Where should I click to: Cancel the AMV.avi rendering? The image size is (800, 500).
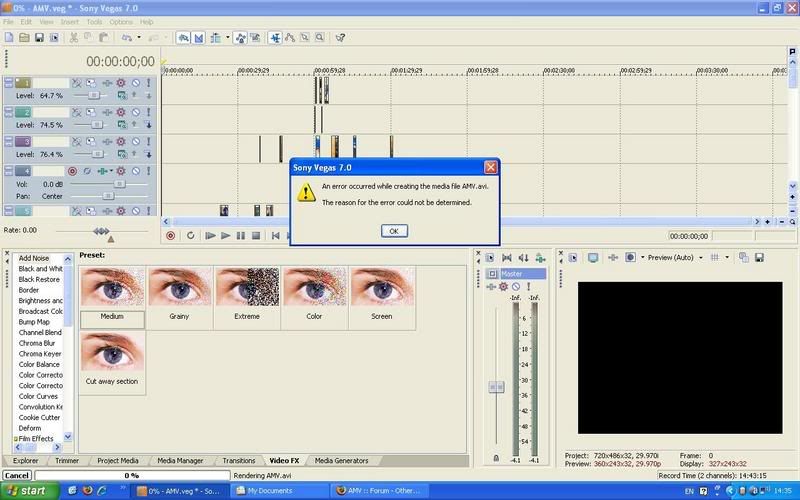(x=17, y=476)
